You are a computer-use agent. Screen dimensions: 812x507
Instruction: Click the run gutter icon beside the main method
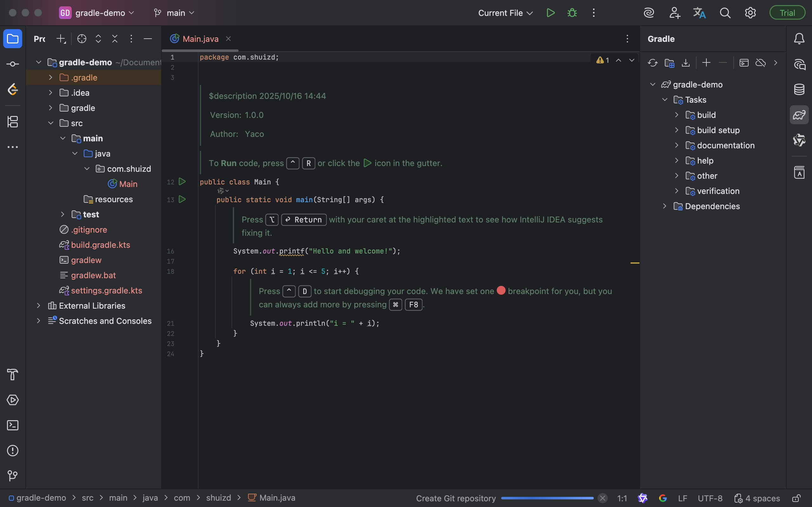(x=182, y=199)
